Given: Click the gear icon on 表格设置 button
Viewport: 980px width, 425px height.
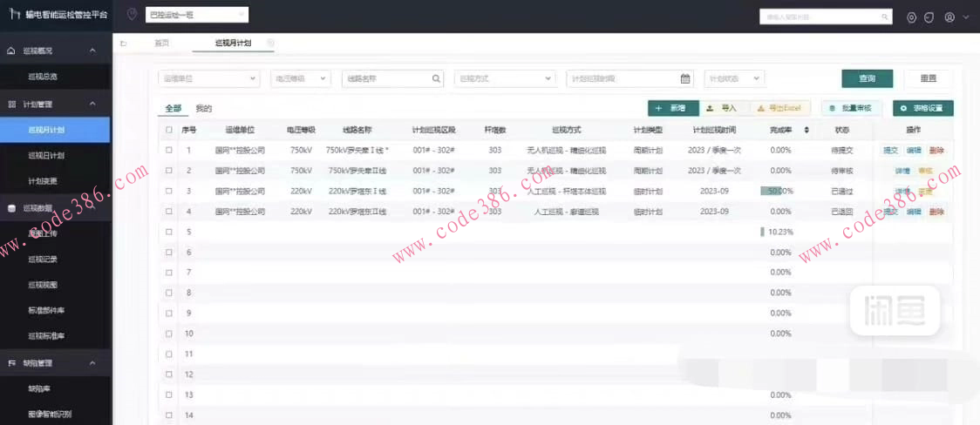Looking at the screenshot, I should pyautogui.click(x=903, y=108).
